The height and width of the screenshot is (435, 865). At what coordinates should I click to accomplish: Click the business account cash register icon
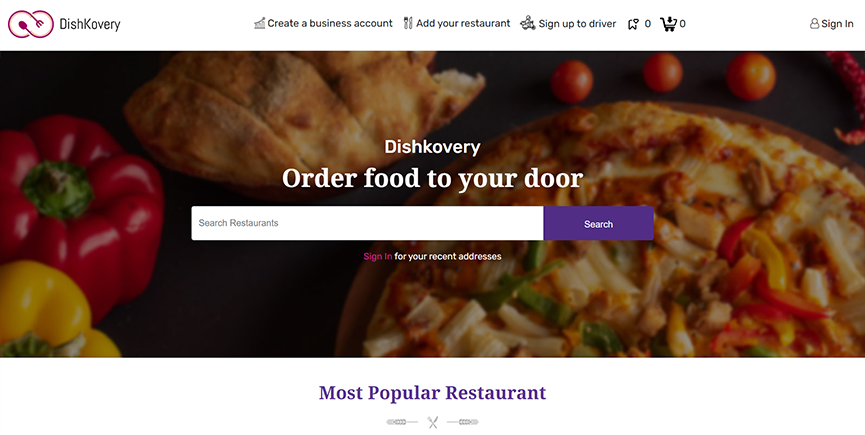pyautogui.click(x=259, y=23)
